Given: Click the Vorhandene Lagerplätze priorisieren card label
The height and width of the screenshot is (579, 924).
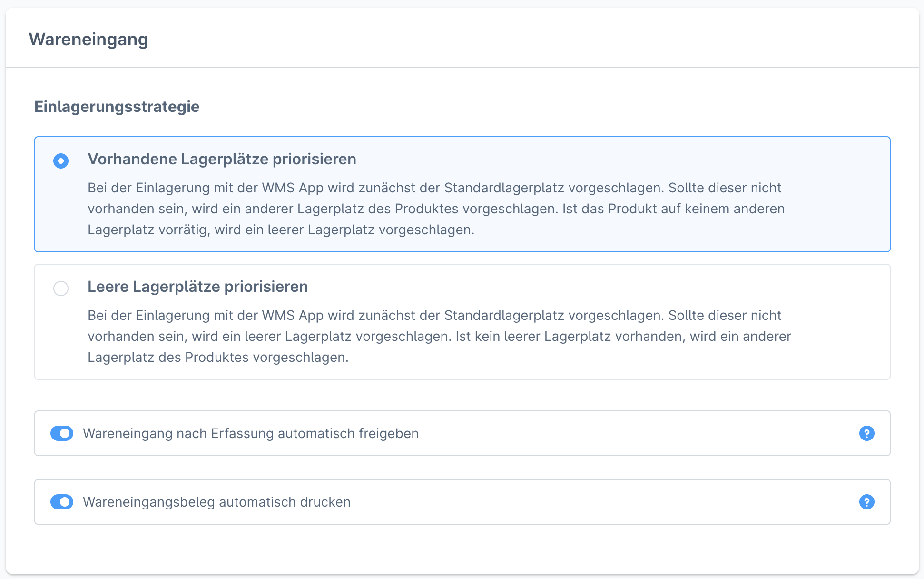Looking at the screenshot, I should click(221, 159).
